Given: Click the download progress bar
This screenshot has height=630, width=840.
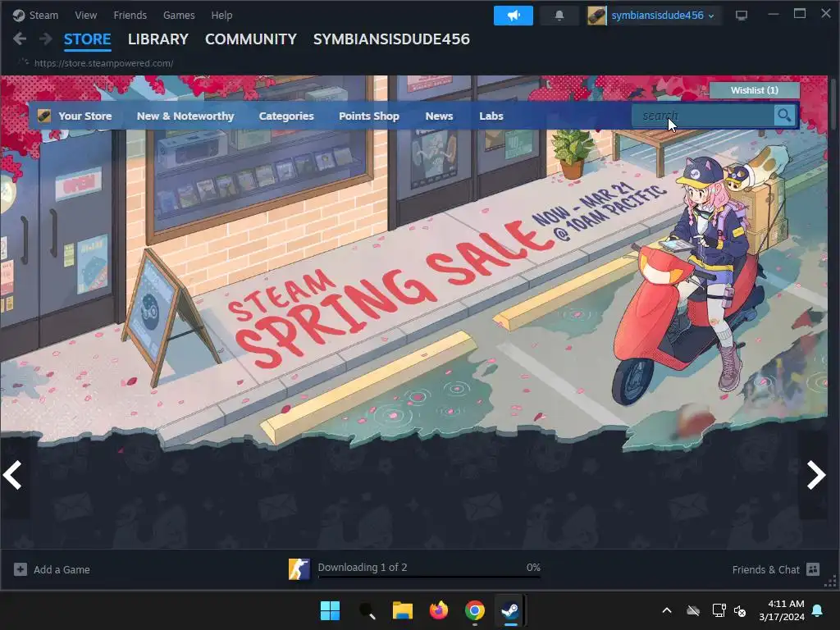Looking at the screenshot, I should [429, 577].
